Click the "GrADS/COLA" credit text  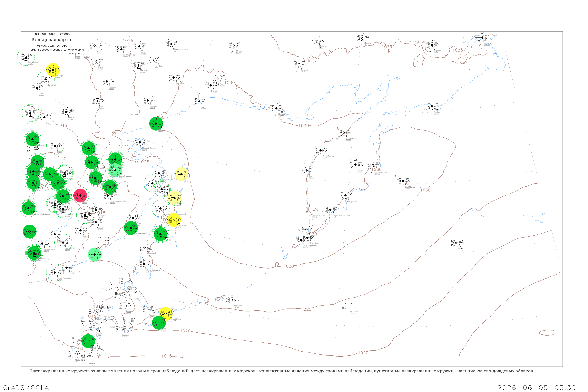pyautogui.click(x=26, y=387)
